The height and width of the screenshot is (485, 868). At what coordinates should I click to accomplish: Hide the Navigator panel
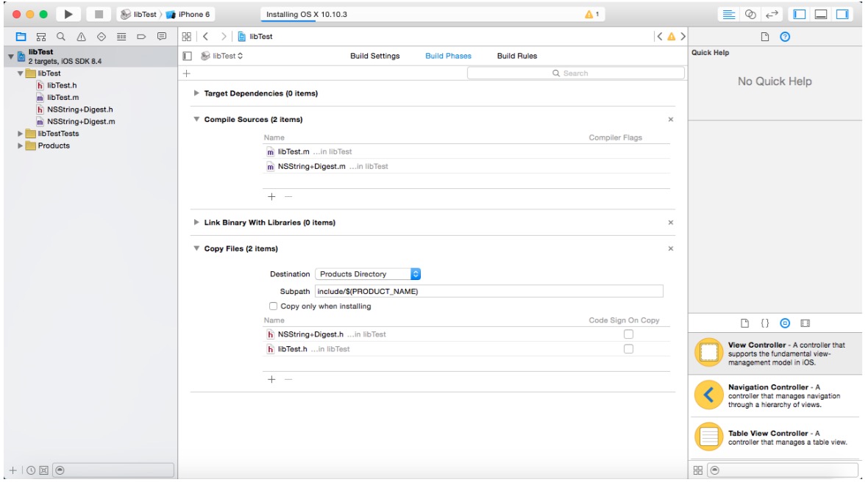click(800, 15)
